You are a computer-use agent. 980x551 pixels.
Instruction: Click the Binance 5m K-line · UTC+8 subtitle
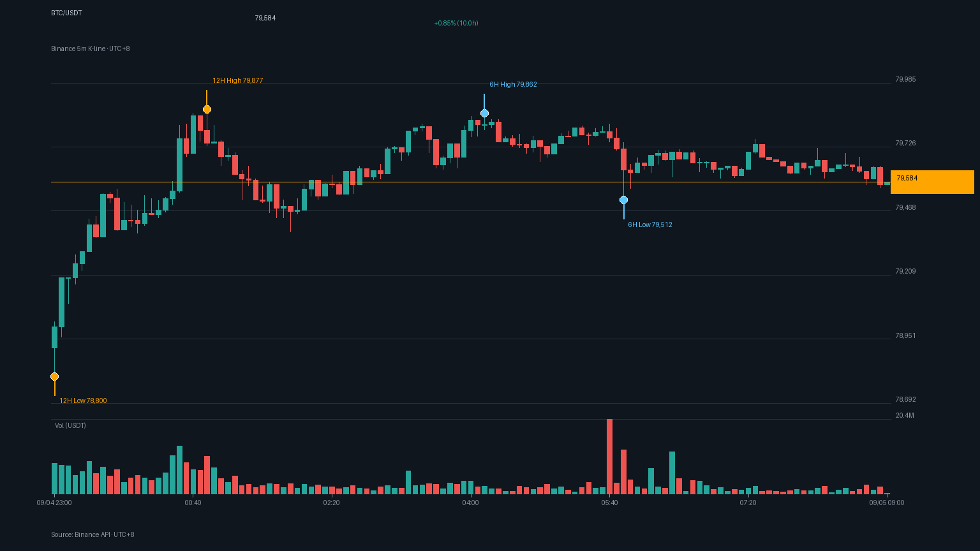point(91,48)
